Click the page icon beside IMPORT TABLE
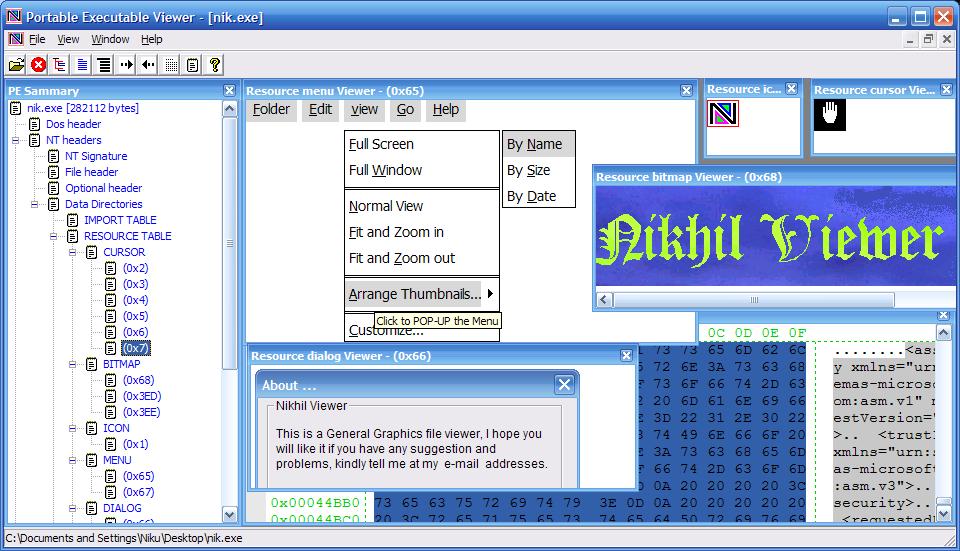This screenshot has height=551, width=960. [73, 220]
